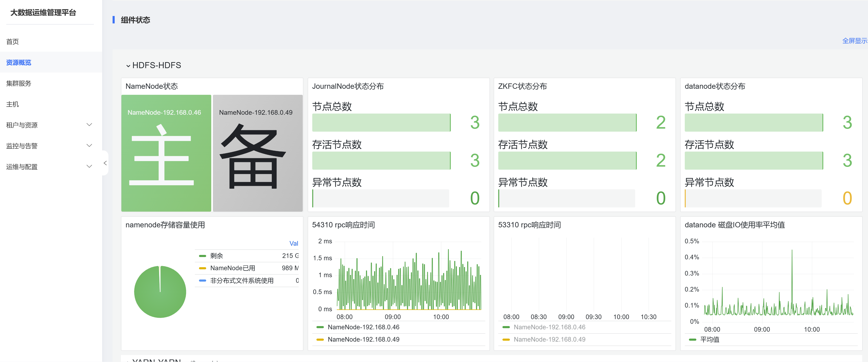Click the ZKFC 节点总数 bar
868x362 pixels.
(568, 123)
